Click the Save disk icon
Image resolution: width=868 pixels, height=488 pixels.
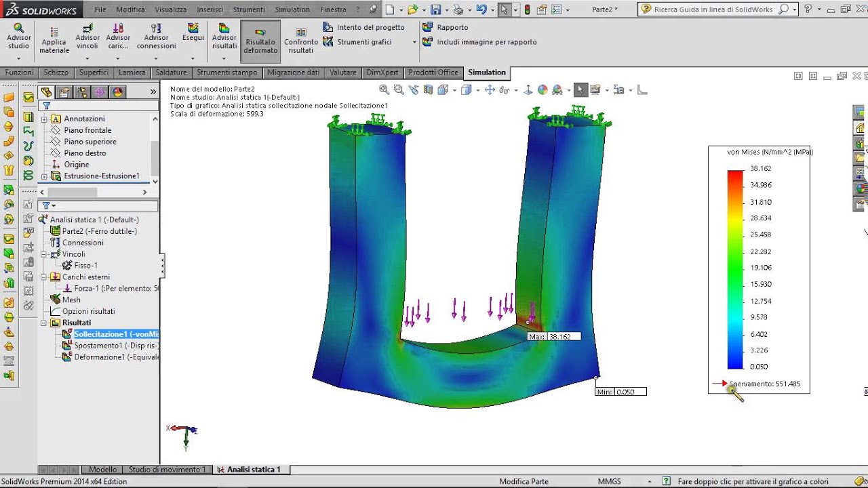coord(436,9)
